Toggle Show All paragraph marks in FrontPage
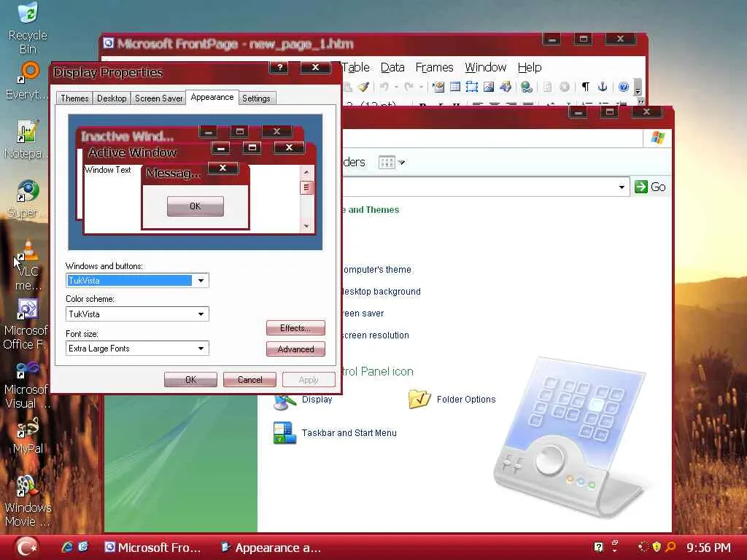The height and width of the screenshot is (560, 747). pyautogui.click(x=586, y=87)
